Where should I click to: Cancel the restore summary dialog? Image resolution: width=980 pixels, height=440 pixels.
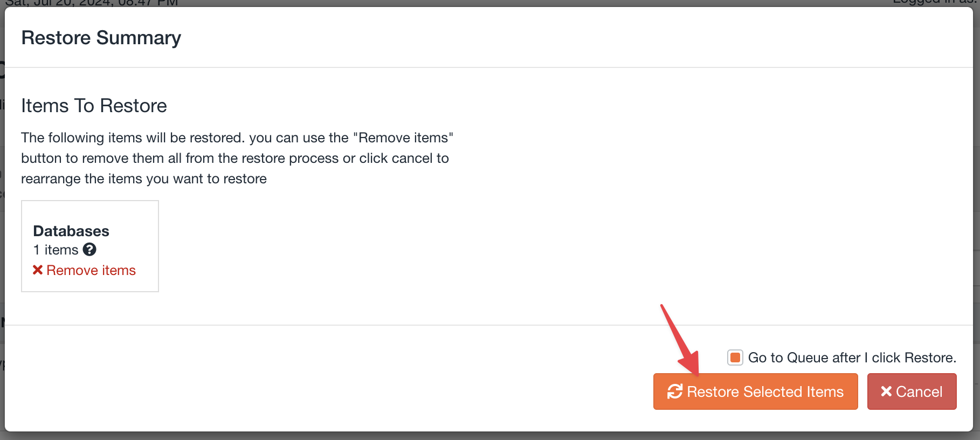click(912, 391)
